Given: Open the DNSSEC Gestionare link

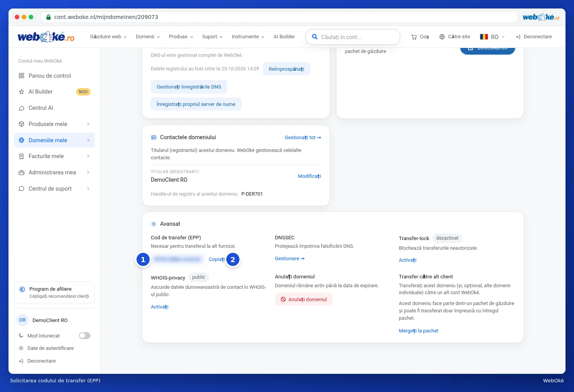Looking at the screenshot, I should tap(290, 259).
